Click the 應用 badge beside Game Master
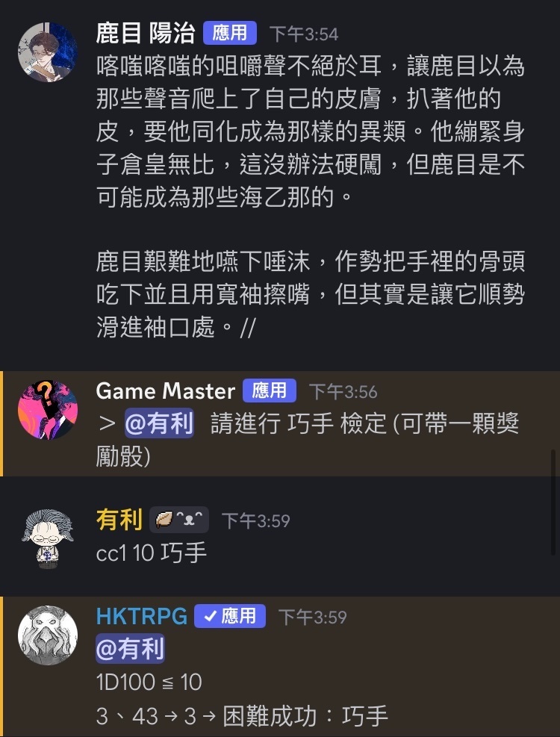Image resolution: width=560 pixels, height=737 pixels. [270, 391]
